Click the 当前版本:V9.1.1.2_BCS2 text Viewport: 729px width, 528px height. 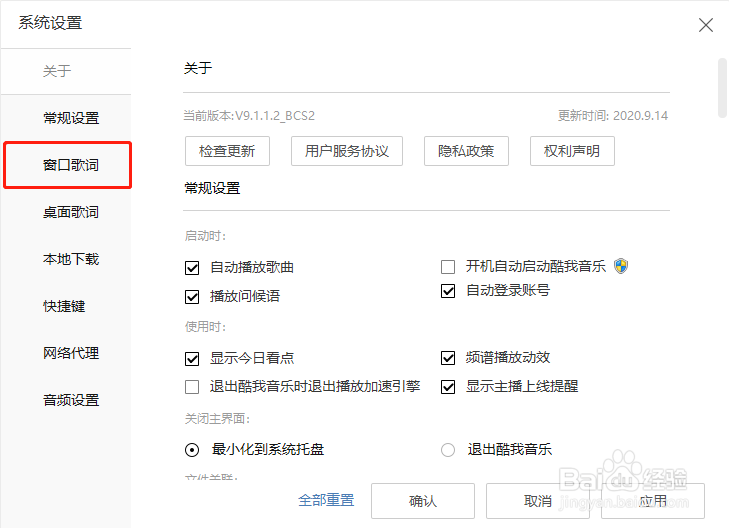(x=249, y=116)
